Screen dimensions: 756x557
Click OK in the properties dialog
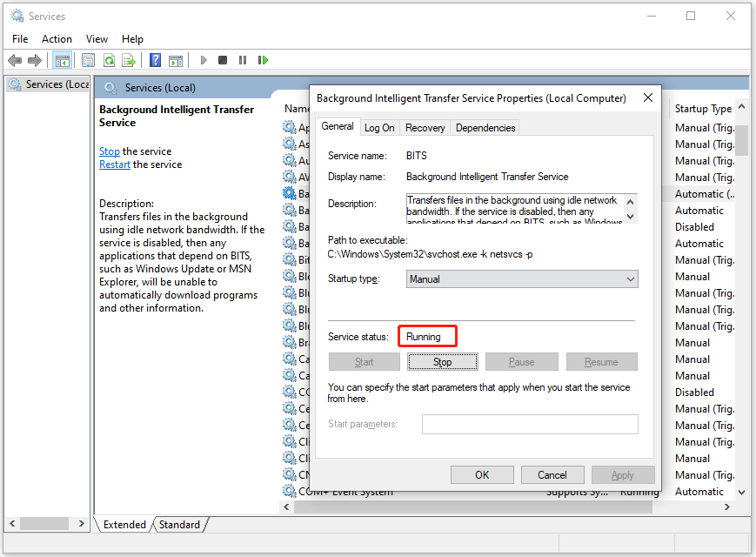tap(482, 475)
